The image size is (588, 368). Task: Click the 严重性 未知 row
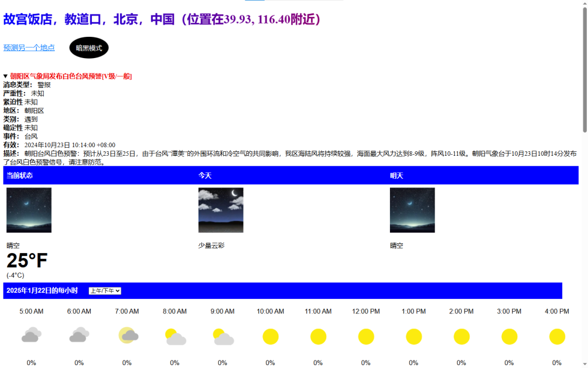tap(24, 93)
